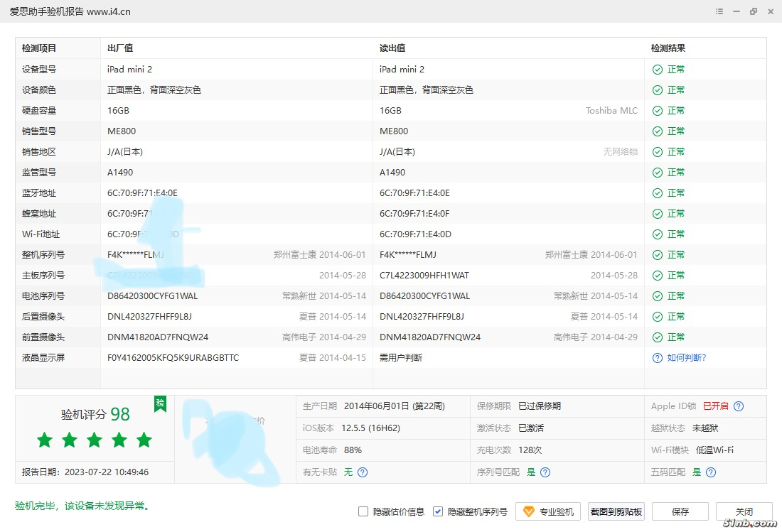Uncheck the 隐藏整机序列号 checkbox

pos(438,511)
